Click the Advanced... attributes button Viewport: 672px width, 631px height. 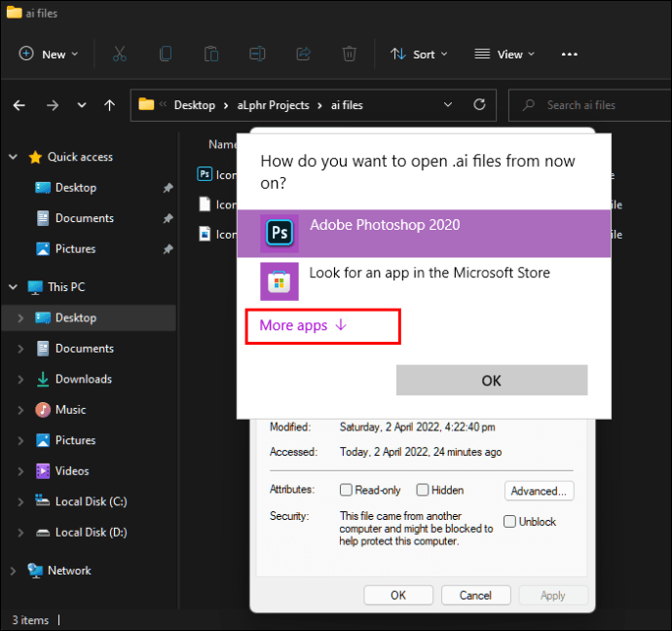click(x=540, y=491)
